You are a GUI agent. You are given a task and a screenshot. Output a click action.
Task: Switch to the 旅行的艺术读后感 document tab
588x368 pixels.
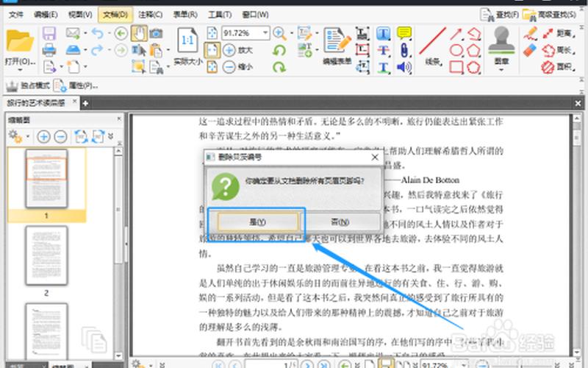pos(36,102)
